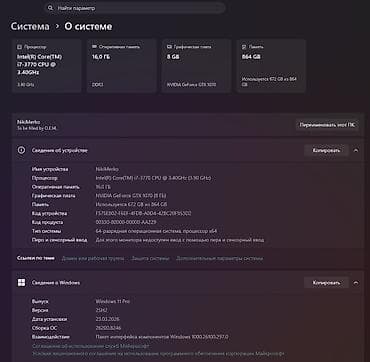Click the RAM icon in Оперативная память card

[94, 47]
